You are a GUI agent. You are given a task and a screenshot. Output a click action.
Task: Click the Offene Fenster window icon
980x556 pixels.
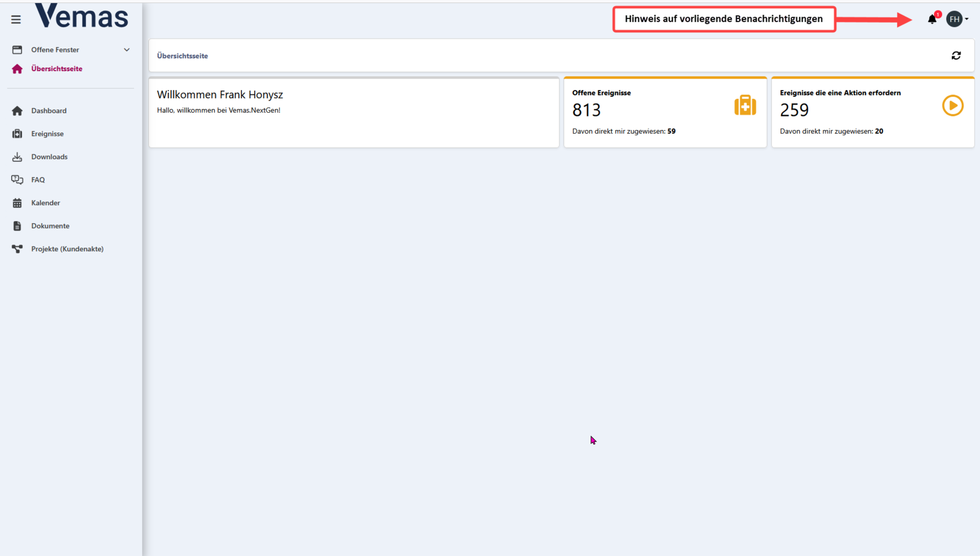(x=17, y=50)
